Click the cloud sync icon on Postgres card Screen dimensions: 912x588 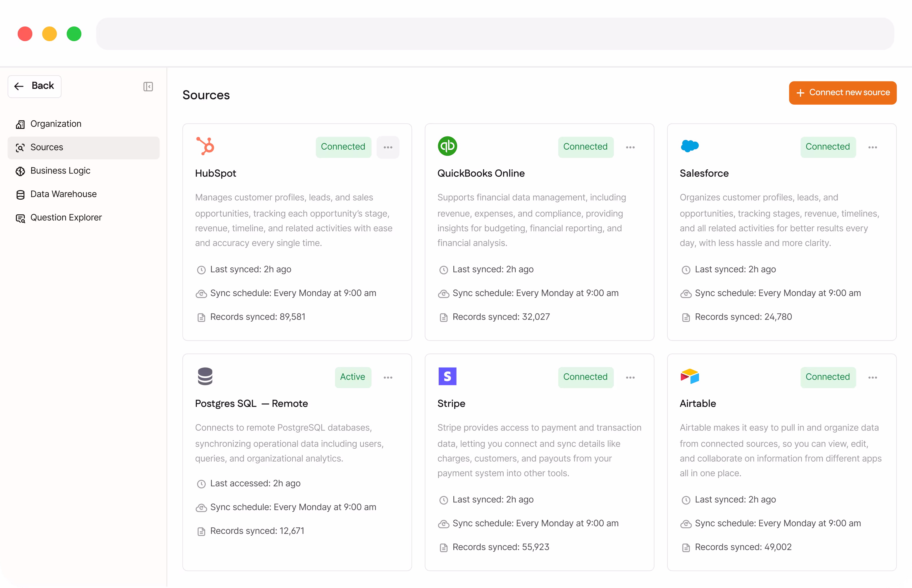201,508
